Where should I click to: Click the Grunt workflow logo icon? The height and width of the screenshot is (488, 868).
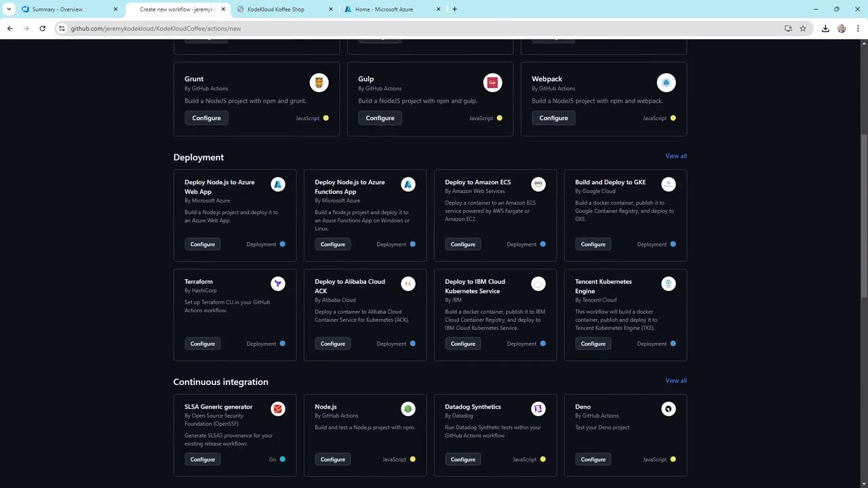click(319, 83)
